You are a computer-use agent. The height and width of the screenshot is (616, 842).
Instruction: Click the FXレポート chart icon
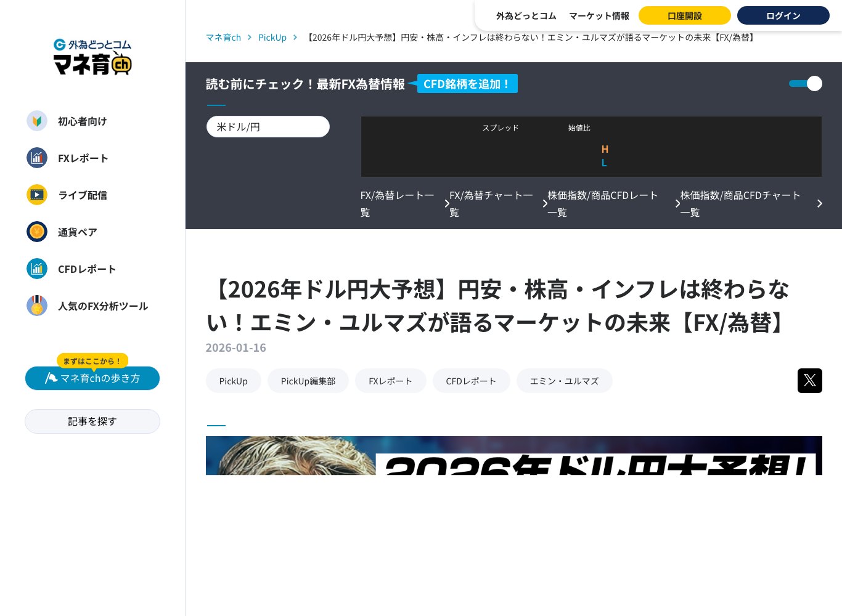pos(37,158)
